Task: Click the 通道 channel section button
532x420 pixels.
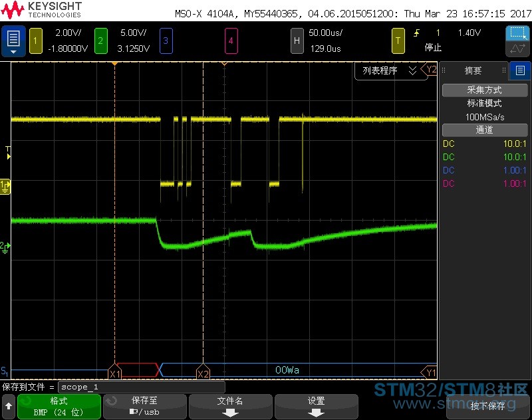Action: (x=485, y=130)
